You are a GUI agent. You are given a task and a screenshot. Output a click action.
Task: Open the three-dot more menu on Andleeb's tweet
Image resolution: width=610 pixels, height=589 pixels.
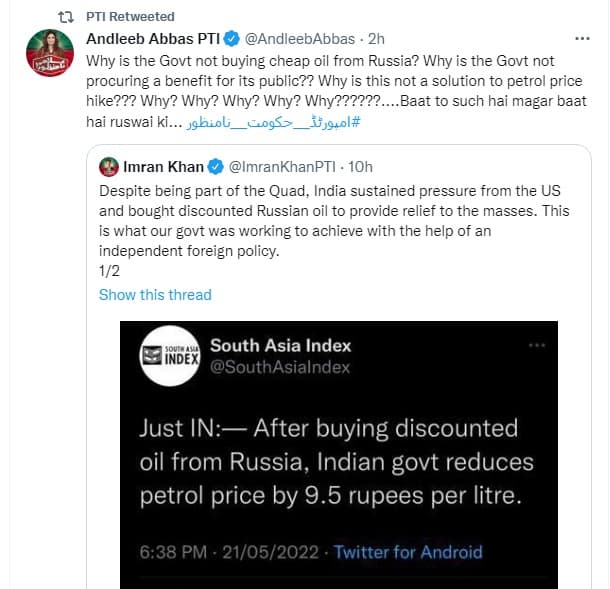point(582,39)
